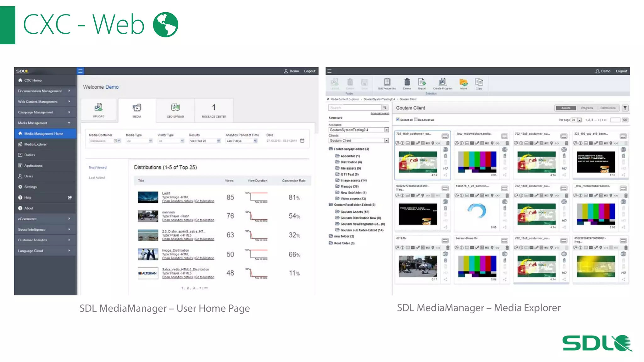Switch to the Distributions tab
Image resolution: width=644 pixels, height=362 pixels.
(x=608, y=108)
